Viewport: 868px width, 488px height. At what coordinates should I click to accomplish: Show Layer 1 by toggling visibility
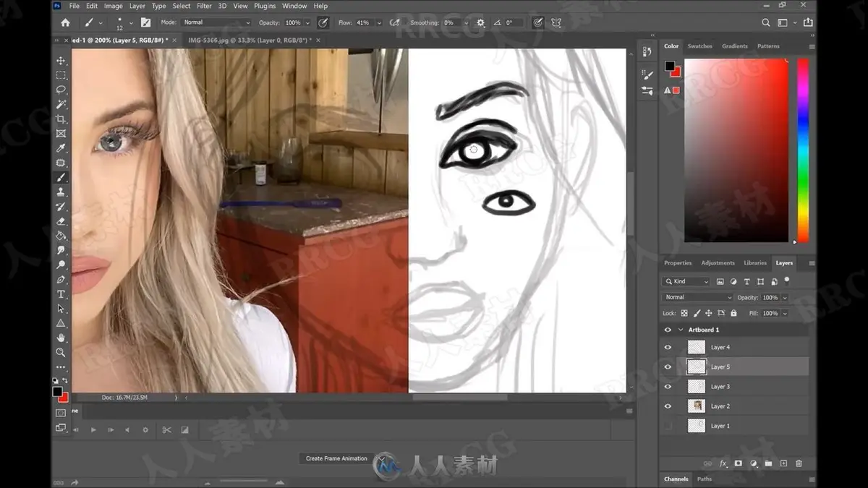click(668, 426)
